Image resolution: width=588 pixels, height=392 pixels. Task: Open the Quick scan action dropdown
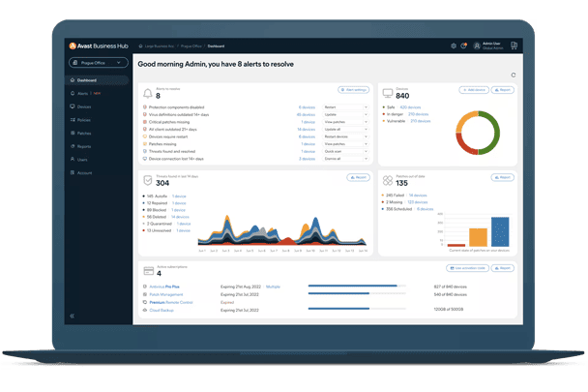[345, 151]
